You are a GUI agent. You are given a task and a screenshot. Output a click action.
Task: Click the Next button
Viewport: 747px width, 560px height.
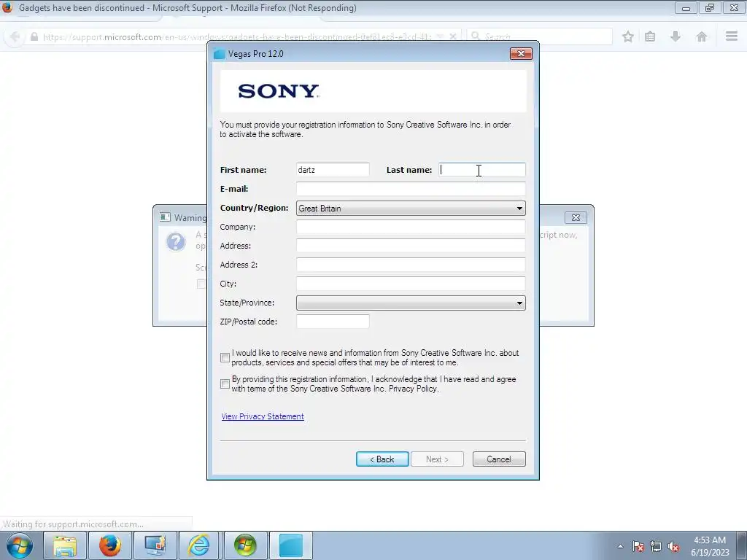point(437,459)
